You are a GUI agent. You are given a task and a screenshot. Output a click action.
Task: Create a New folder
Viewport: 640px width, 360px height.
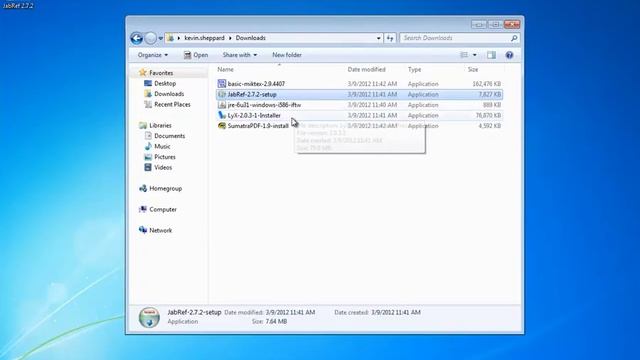tap(287, 55)
